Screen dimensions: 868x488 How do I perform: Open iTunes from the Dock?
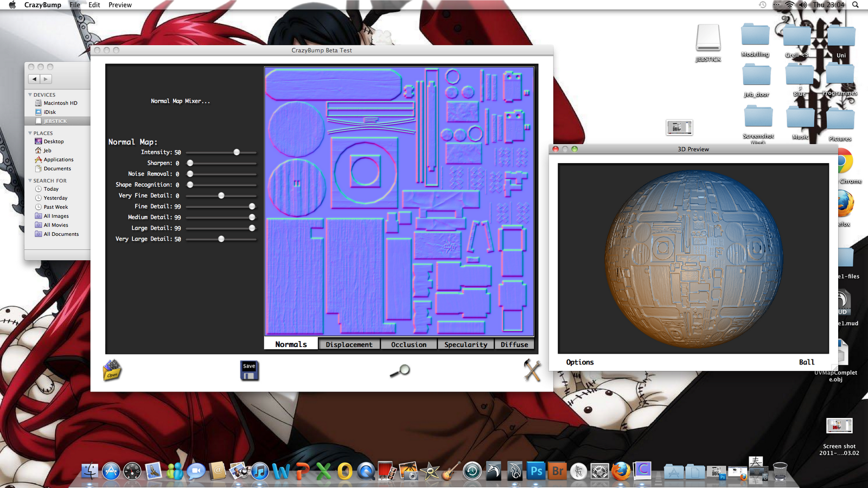pos(260,471)
